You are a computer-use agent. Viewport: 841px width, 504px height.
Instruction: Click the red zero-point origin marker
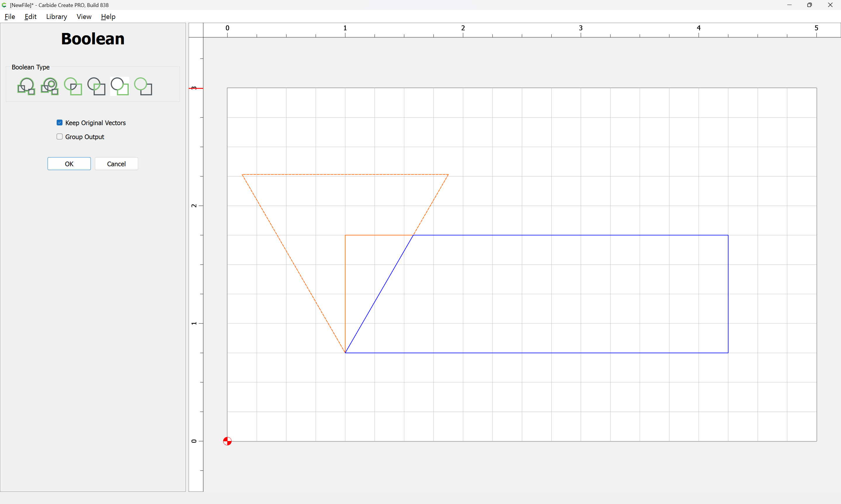227,441
